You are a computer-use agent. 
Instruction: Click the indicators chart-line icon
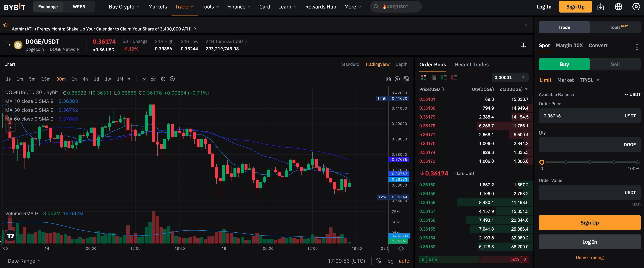click(144, 79)
